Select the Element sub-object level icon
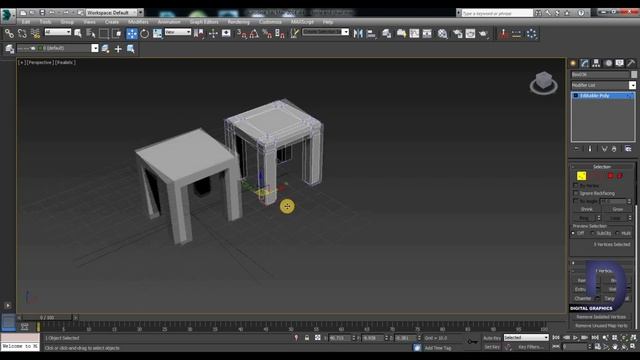 pos(620,176)
